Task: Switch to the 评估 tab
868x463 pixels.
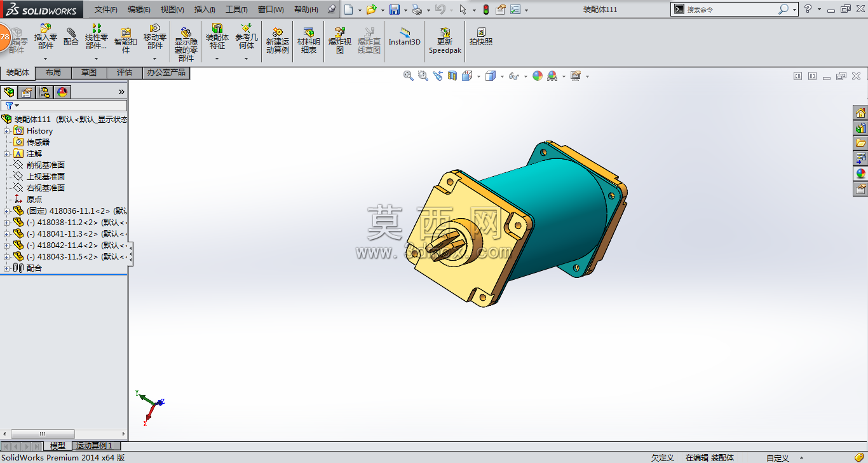Action: (125, 73)
